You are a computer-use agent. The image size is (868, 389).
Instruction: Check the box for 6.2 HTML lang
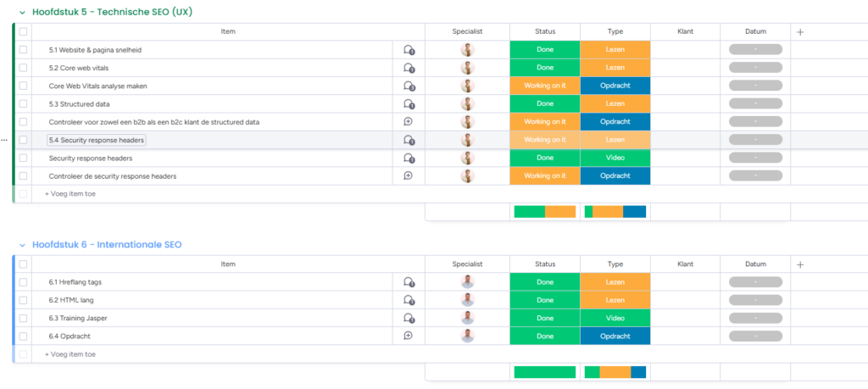tap(23, 301)
